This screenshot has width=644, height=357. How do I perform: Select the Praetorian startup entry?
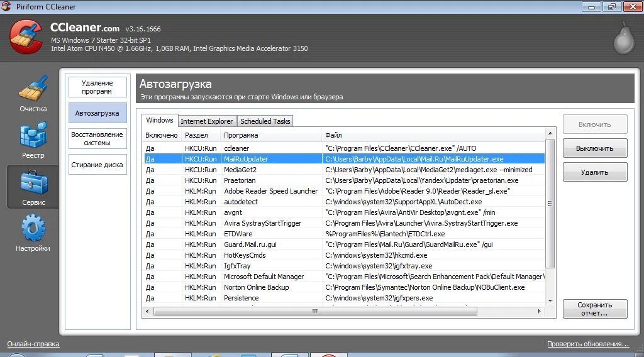[344, 180]
